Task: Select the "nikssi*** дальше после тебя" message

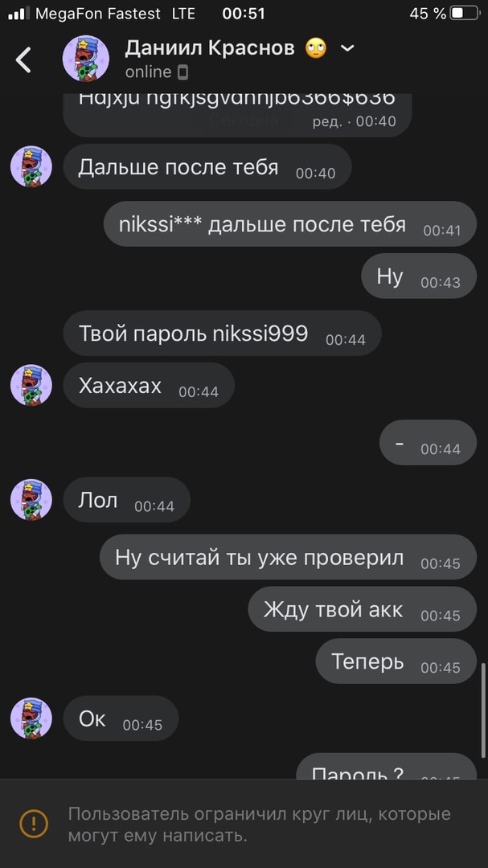Action: 290,223
